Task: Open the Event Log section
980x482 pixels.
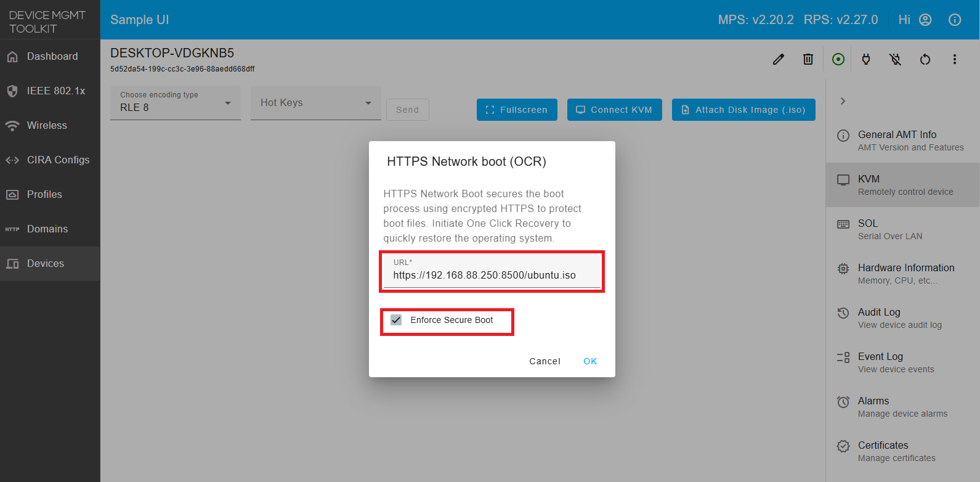Action: [903, 362]
